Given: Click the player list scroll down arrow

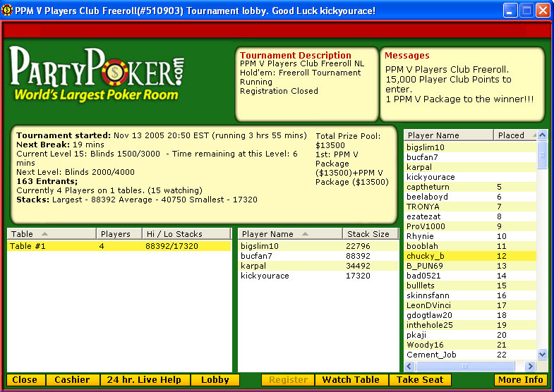Looking at the screenshot, I should pyautogui.click(x=542, y=355).
